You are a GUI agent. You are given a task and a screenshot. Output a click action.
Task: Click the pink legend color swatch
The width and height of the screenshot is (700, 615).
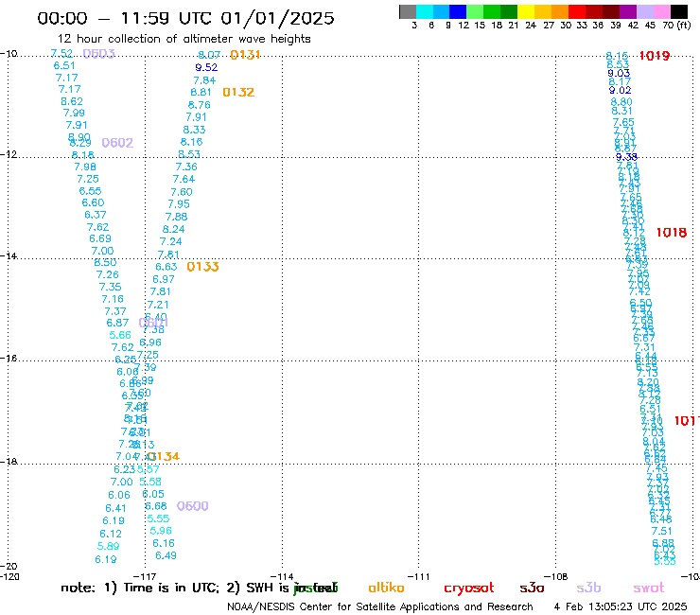661,12
